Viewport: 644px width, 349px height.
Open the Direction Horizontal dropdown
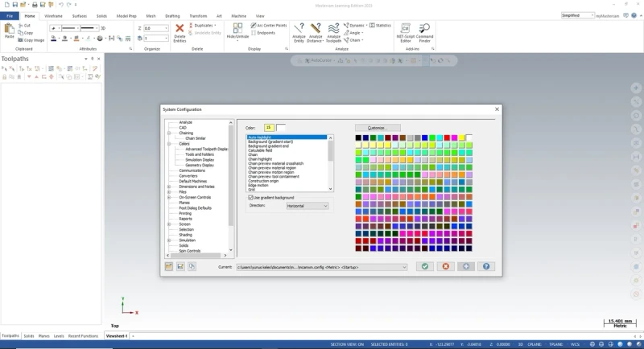[x=308, y=206]
